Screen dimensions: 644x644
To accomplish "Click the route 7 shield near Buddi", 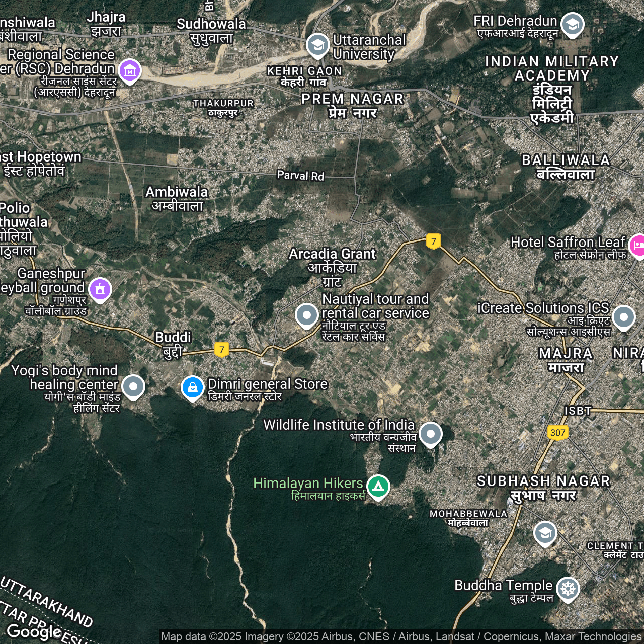I will click(222, 350).
